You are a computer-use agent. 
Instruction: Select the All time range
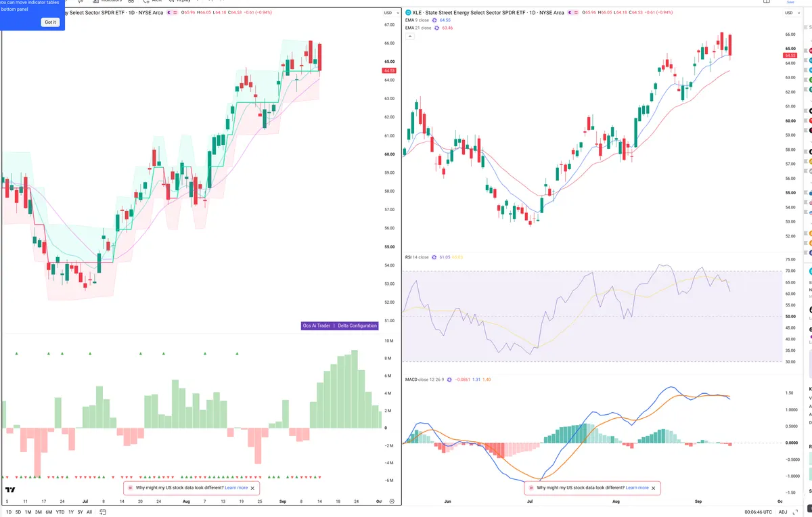(89, 512)
